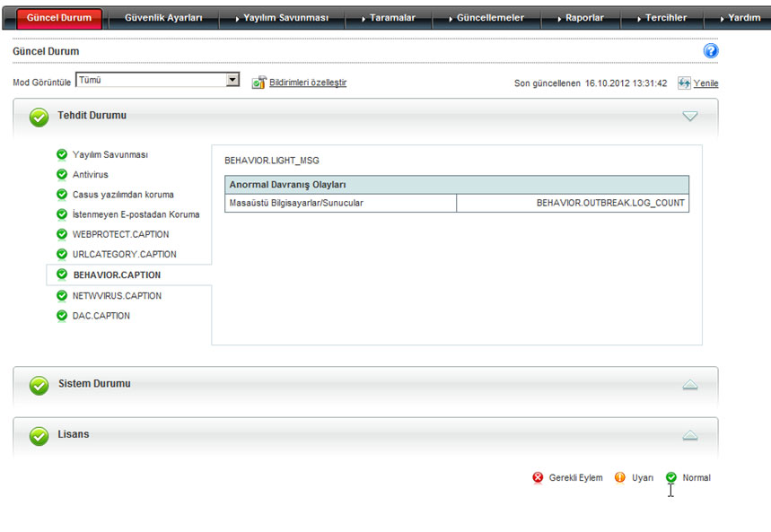Click the orange Uyarı legend icon
This screenshot has width=771, height=532.
click(619, 477)
